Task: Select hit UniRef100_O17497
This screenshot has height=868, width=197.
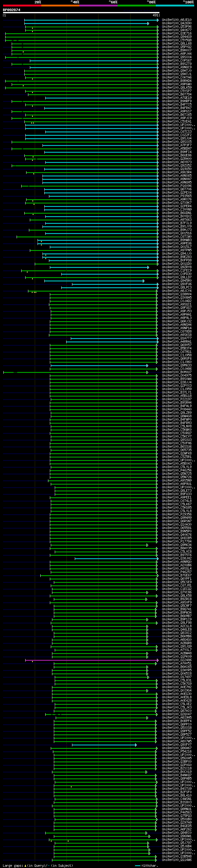Action: point(177,677)
